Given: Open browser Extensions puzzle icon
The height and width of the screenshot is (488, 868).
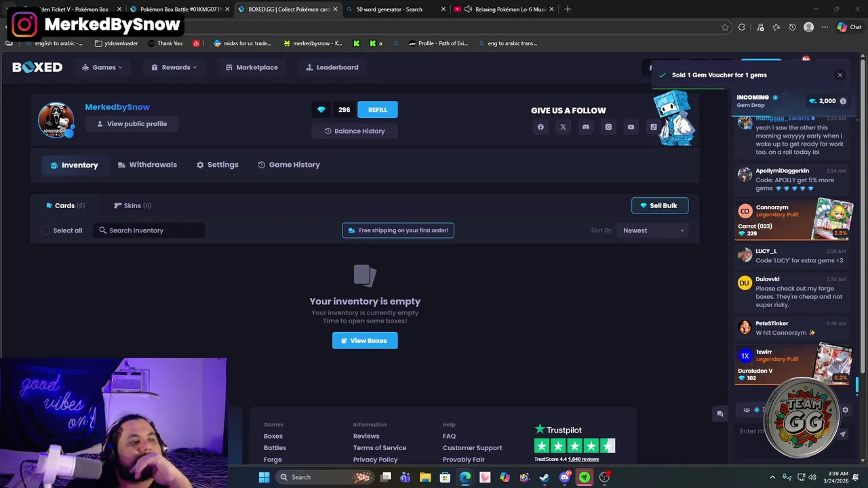Looking at the screenshot, I should [742, 27].
